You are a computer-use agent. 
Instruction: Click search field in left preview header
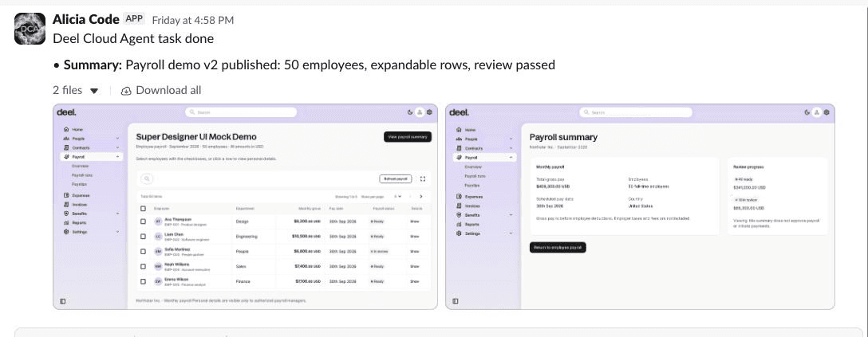pos(241,112)
